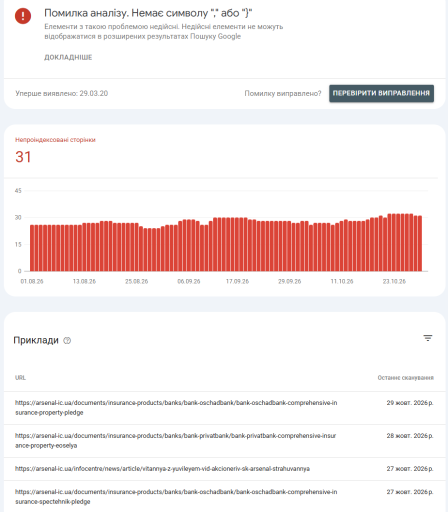The width and height of the screenshot is (448, 512).
Task: Select the Непроіндексовані сторінки metric label
Action: coord(55,140)
